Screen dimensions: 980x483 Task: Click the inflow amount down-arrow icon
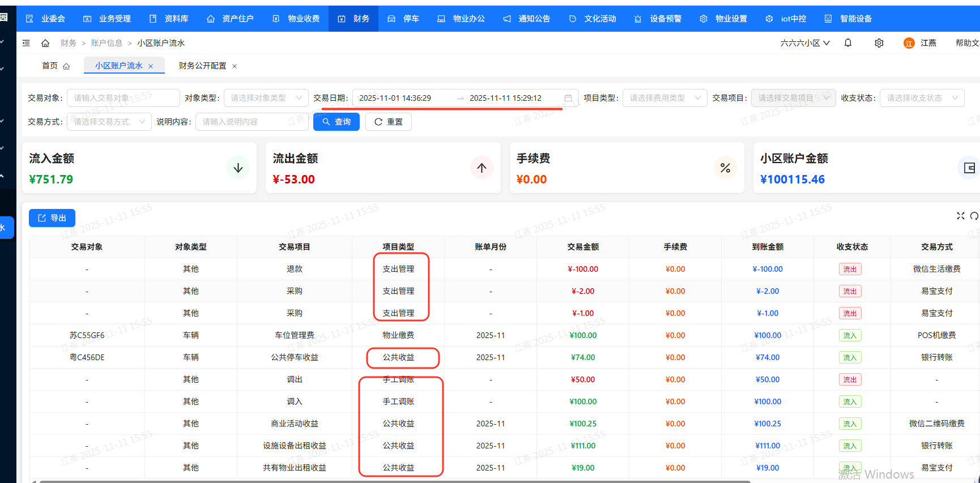(x=238, y=168)
